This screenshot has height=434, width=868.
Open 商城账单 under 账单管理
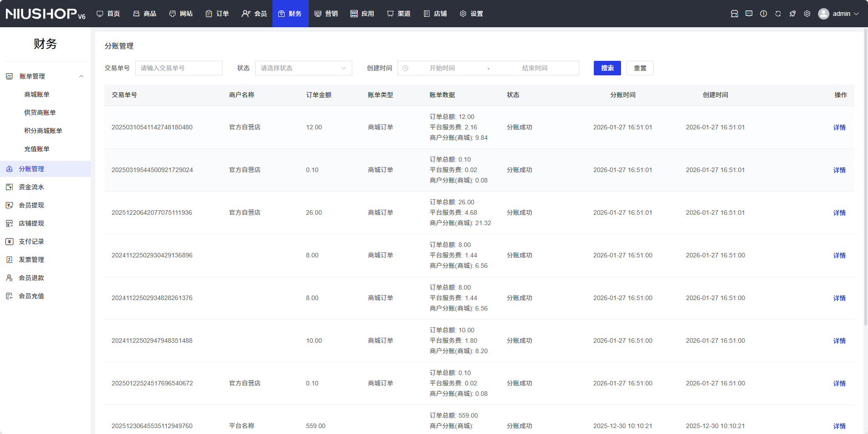point(37,94)
